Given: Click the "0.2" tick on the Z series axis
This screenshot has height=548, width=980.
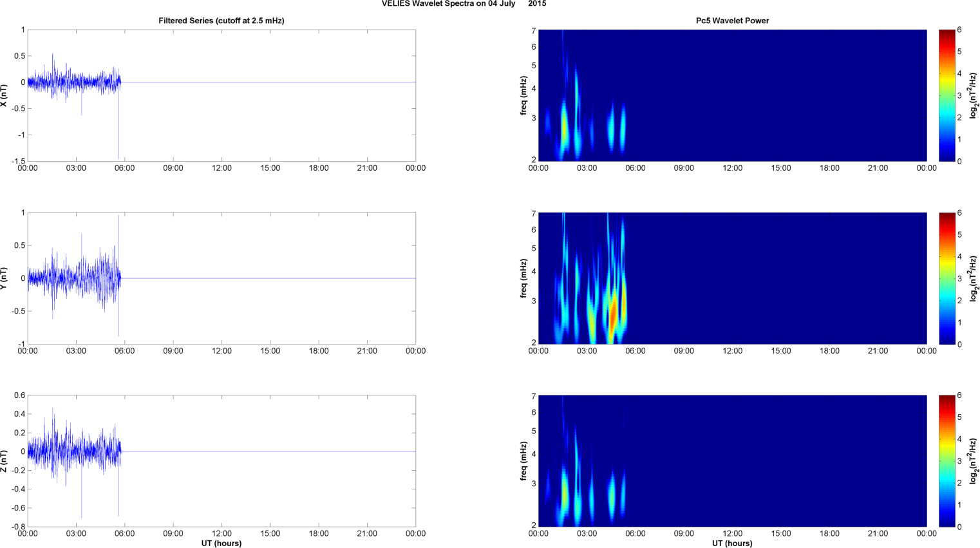Looking at the screenshot, I should coord(20,433).
